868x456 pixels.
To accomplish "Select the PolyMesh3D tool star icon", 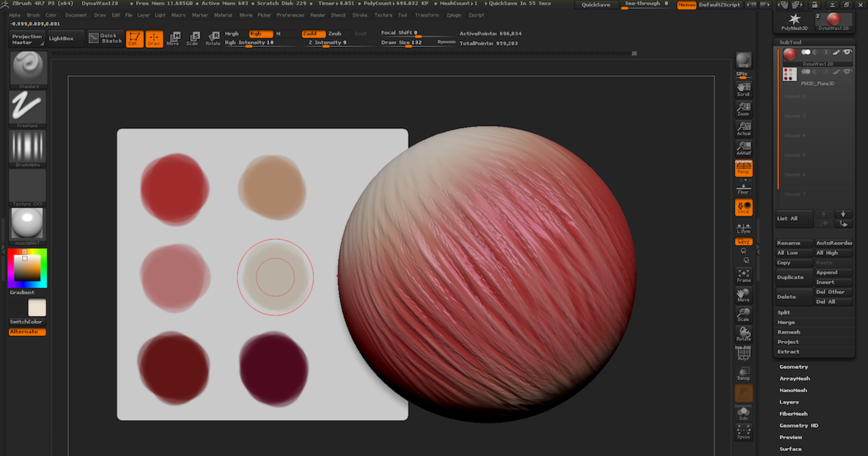I will [x=794, y=21].
